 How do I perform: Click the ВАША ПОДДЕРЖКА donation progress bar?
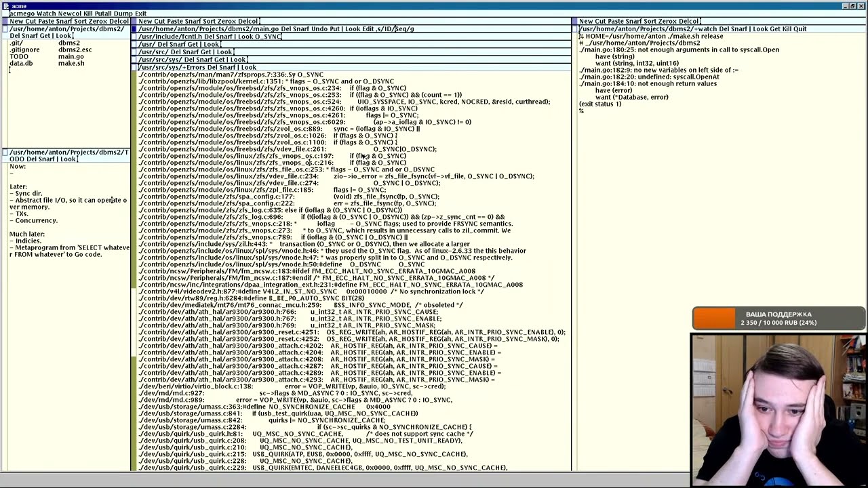778,318
